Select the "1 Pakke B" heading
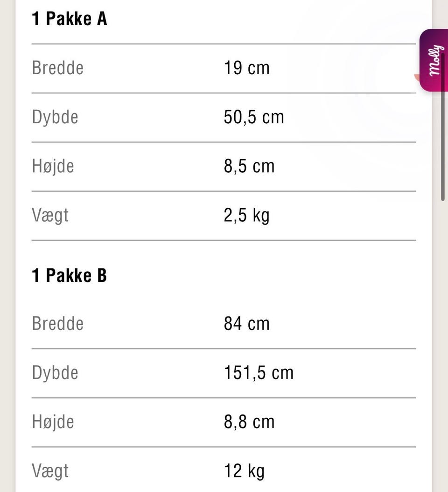The width and height of the screenshot is (448, 492). click(x=70, y=275)
